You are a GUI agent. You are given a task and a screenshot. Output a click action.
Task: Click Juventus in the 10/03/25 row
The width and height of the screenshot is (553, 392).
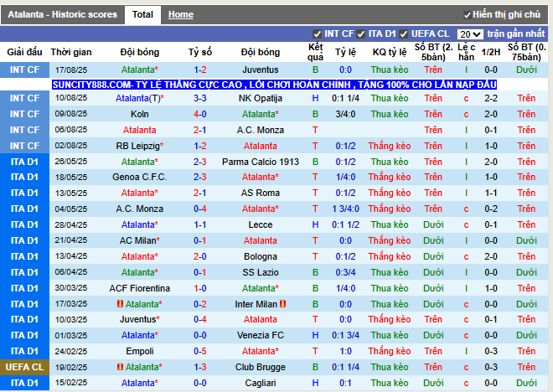point(138,319)
